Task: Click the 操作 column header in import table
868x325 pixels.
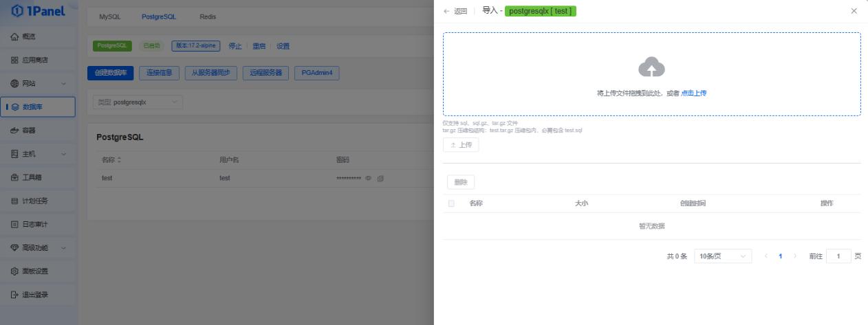Action: [827, 203]
